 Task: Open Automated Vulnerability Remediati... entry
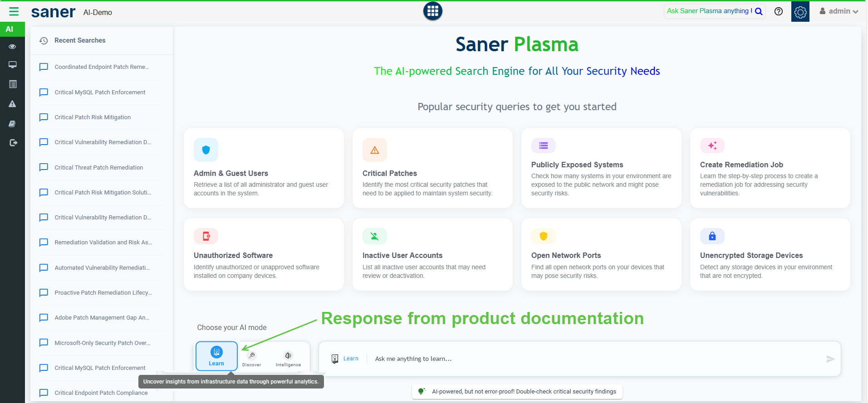point(102,268)
